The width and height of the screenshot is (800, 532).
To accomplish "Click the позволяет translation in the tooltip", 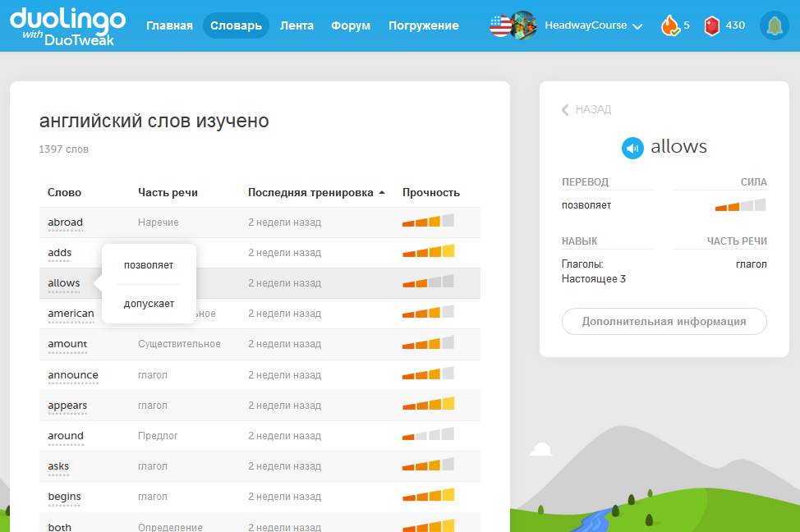I will click(x=149, y=265).
